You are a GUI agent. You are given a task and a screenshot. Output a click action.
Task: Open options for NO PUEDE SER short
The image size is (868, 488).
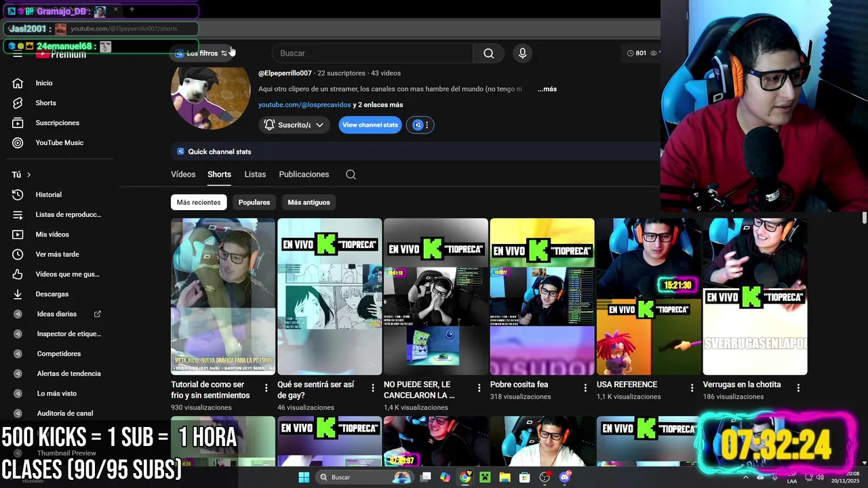tap(479, 388)
